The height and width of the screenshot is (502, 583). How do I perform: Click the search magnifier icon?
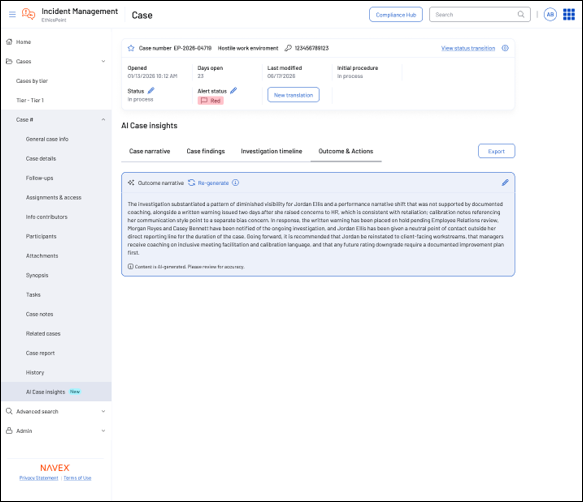click(521, 15)
